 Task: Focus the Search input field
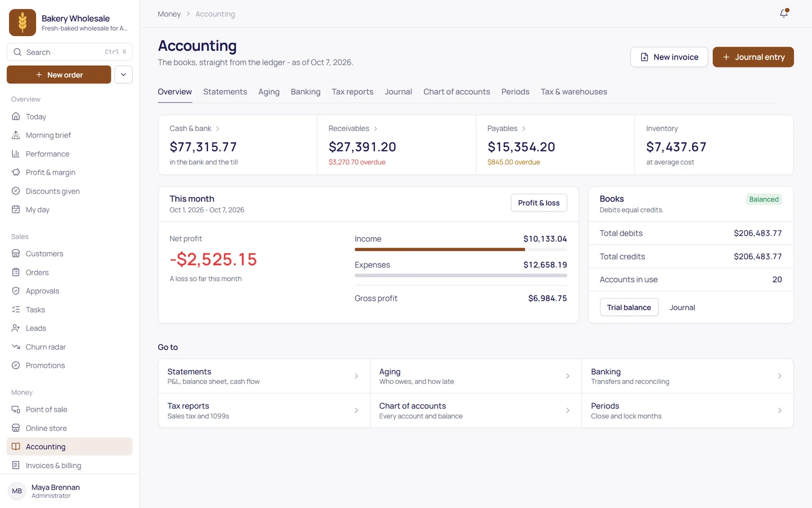point(70,52)
